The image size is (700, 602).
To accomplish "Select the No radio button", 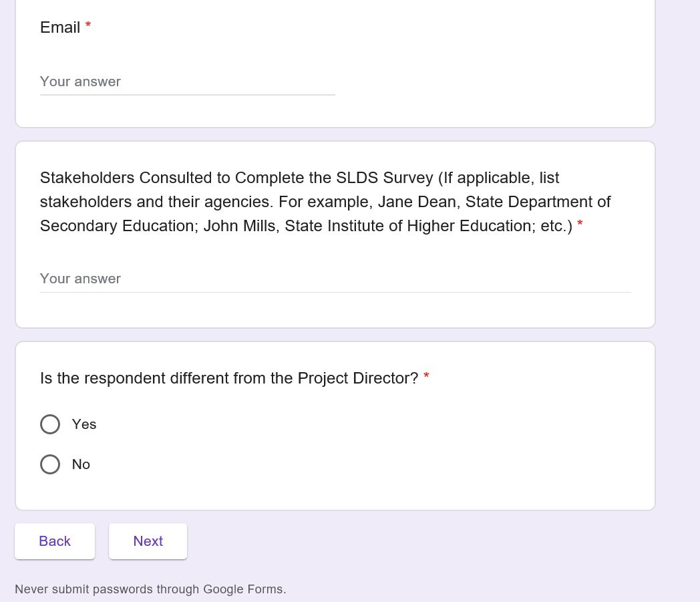I will pyautogui.click(x=50, y=464).
